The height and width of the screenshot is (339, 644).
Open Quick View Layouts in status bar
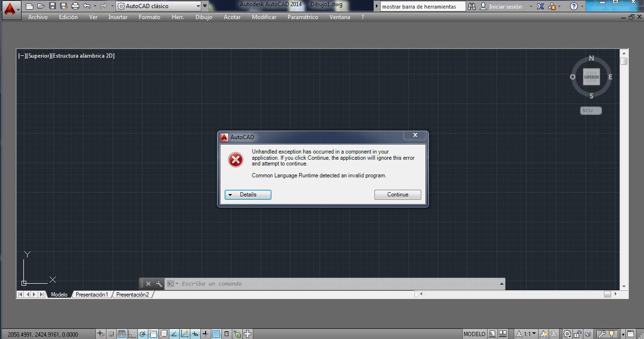click(x=492, y=334)
